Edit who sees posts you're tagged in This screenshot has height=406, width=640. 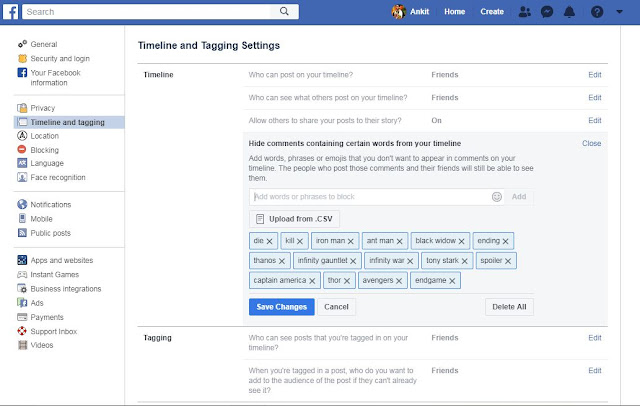595,338
